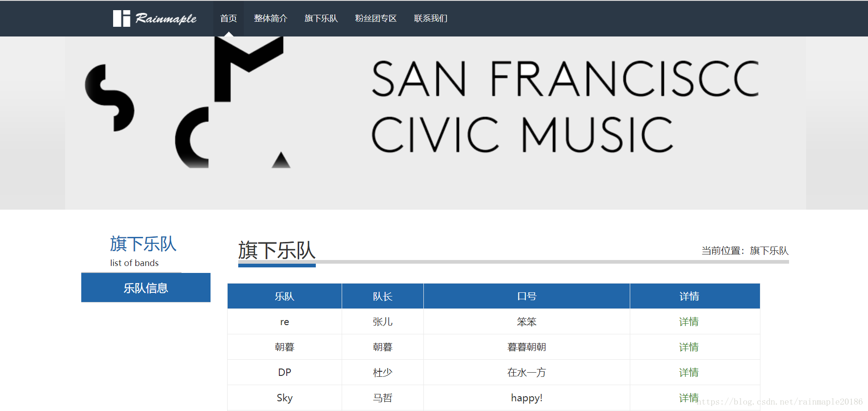Click the 口号 column header
The height and width of the screenshot is (411, 868).
click(527, 296)
